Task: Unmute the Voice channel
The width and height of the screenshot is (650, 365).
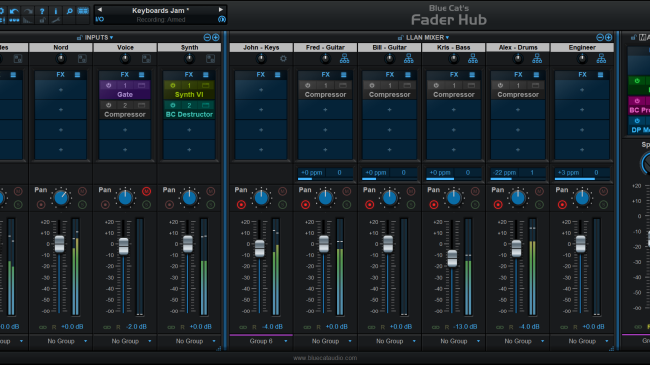Action: pyautogui.click(x=146, y=191)
